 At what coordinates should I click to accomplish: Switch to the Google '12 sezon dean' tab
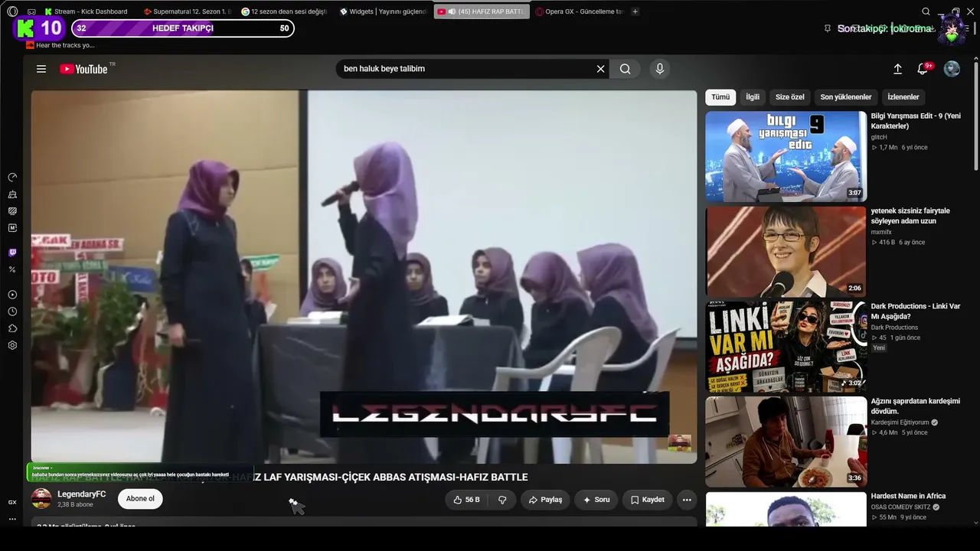pos(284,11)
